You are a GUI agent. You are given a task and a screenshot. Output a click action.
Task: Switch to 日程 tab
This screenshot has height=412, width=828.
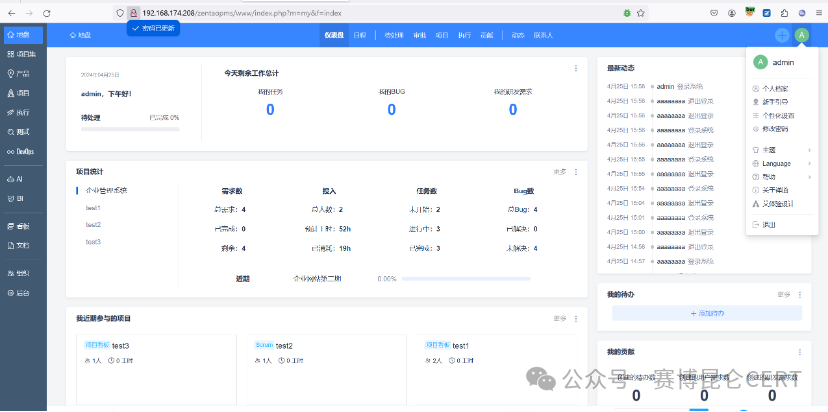pyautogui.click(x=359, y=35)
